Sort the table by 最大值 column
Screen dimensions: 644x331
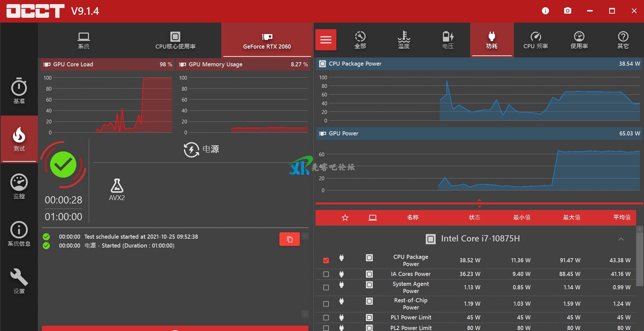pyautogui.click(x=571, y=217)
